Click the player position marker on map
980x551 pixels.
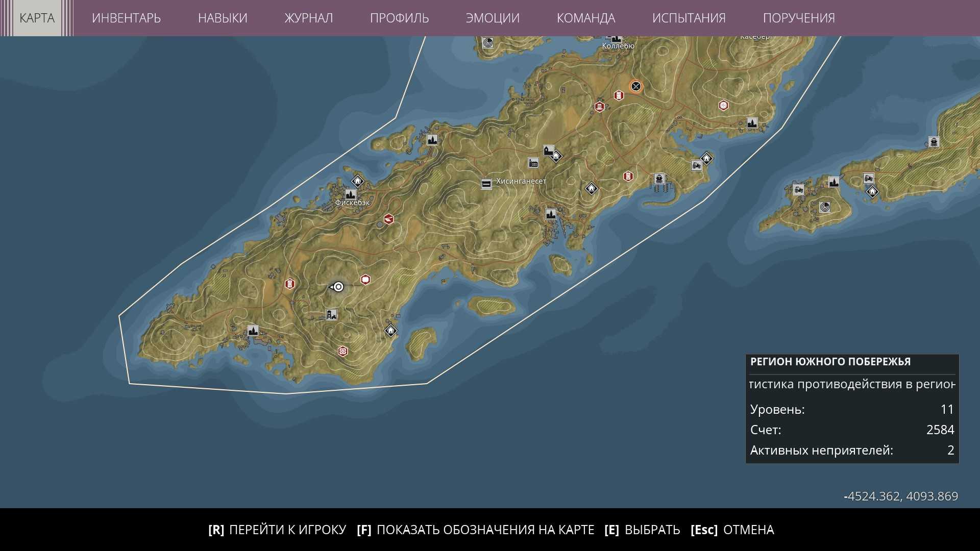(338, 287)
